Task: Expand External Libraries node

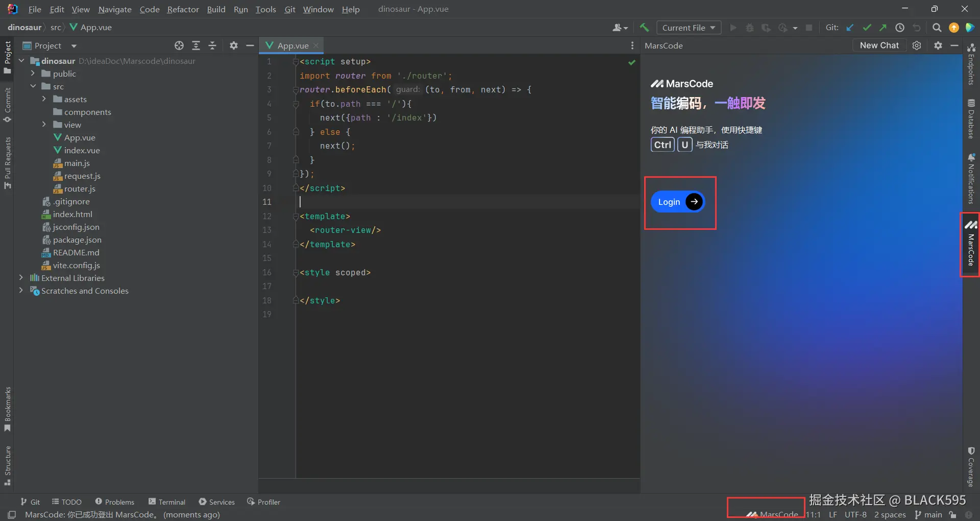Action: 21,278
